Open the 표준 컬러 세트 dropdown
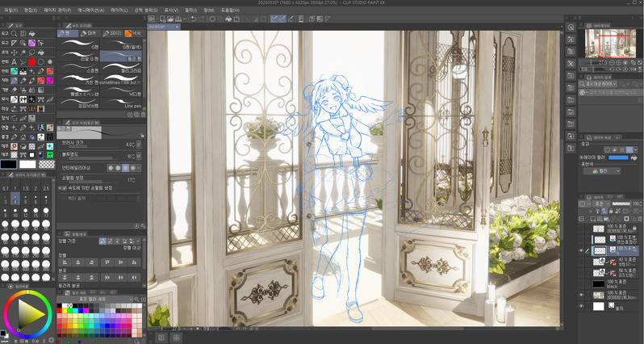Screen dimensions: 644x344 (x=95, y=300)
